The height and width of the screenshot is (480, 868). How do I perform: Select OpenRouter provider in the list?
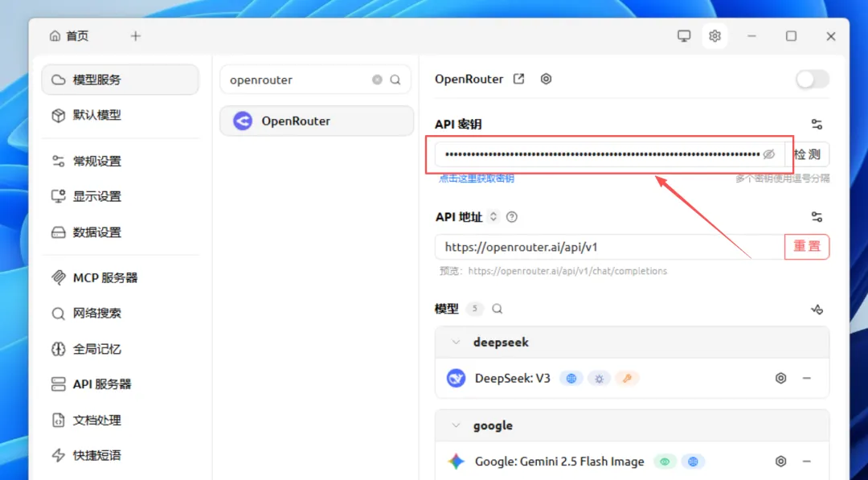317,121
